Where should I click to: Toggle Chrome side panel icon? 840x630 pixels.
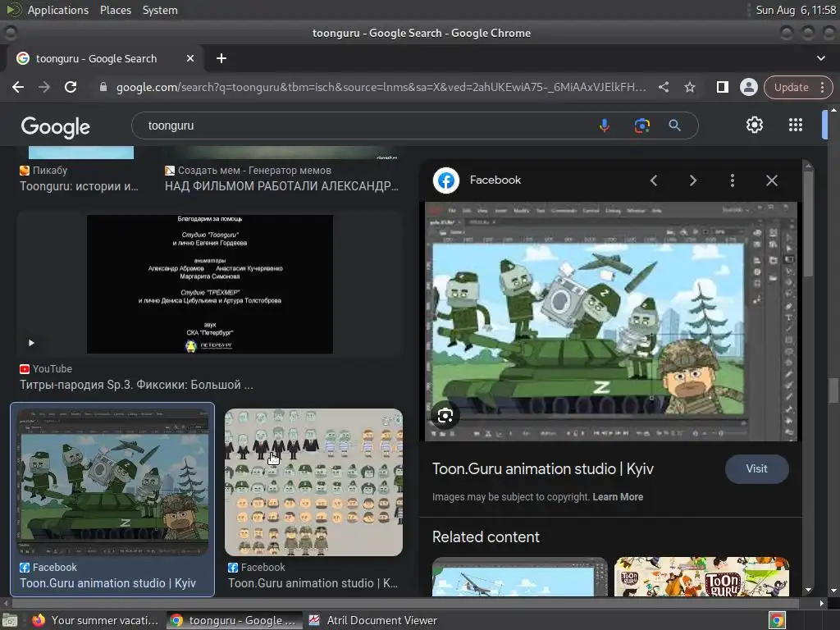(x=722, y=87)
